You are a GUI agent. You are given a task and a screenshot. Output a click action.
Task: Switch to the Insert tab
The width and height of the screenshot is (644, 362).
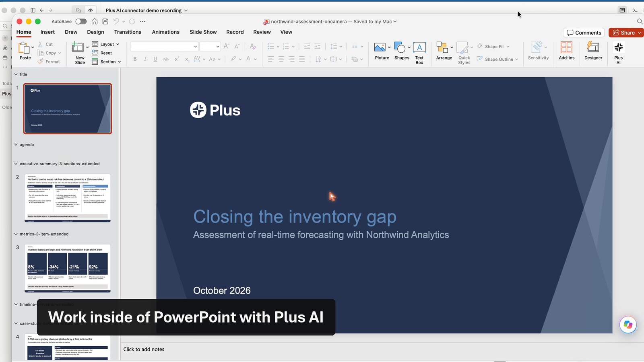pyautogui.click(x=47, y=32)
